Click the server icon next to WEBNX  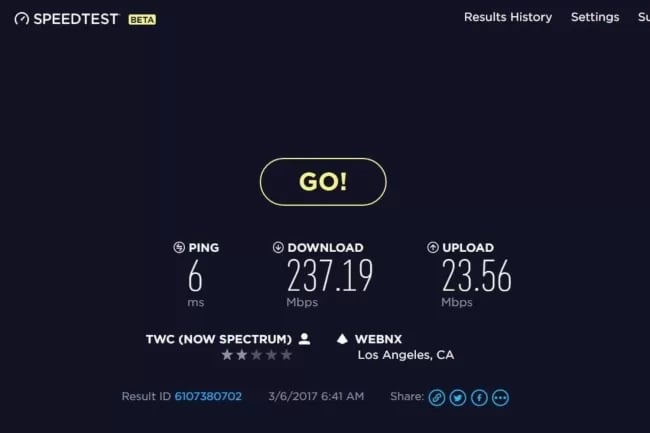(x=342, y=339)
